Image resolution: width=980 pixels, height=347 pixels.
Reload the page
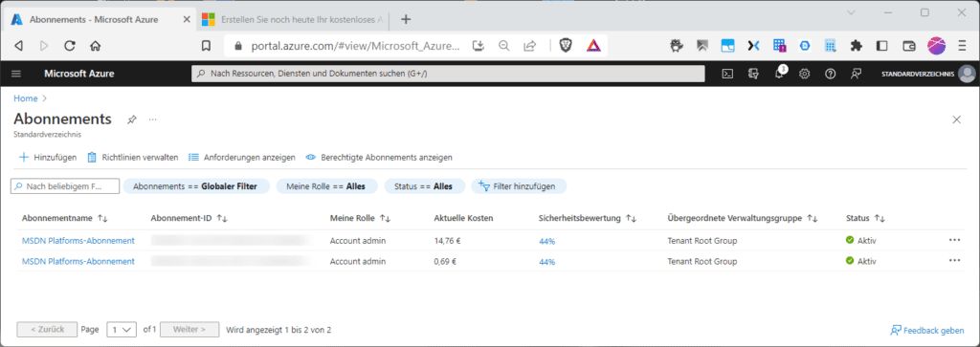pos(70,46)
